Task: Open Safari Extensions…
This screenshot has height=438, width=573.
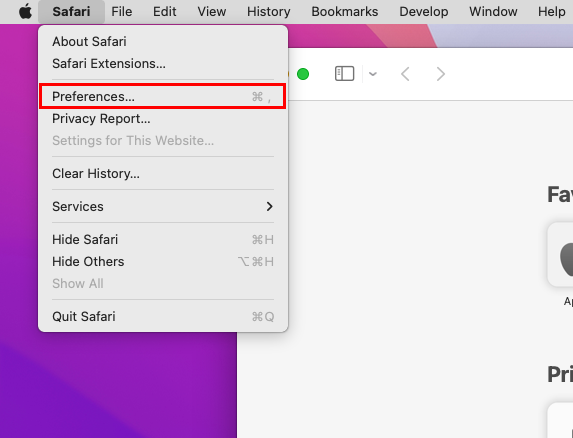Action: (163, 64)
